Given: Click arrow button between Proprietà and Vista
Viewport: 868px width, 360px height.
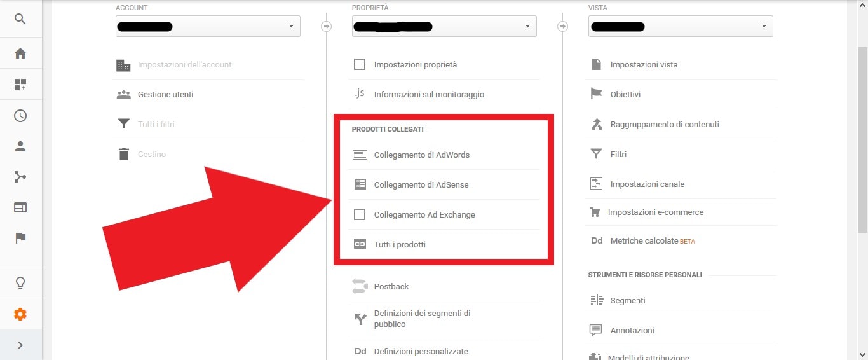Looking at the screenshot, I should coord(562,26).
